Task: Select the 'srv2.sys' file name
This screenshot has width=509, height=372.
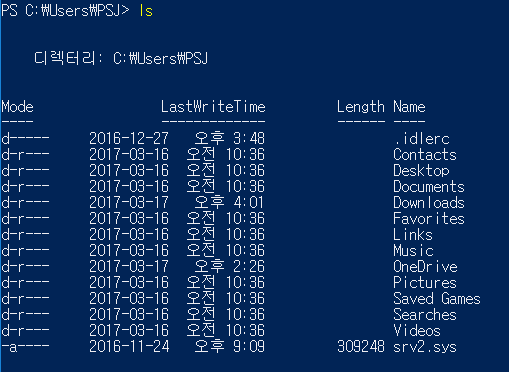Action: pos(425,347)
